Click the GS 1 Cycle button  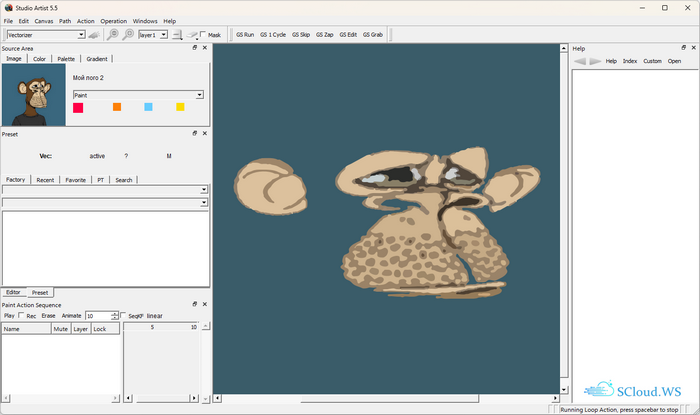pos(273,35)
